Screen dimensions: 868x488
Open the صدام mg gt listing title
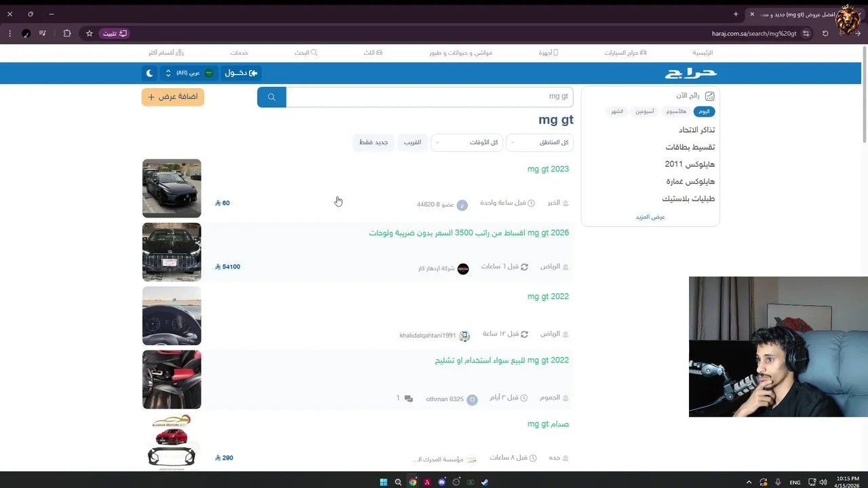pos(548,424)
